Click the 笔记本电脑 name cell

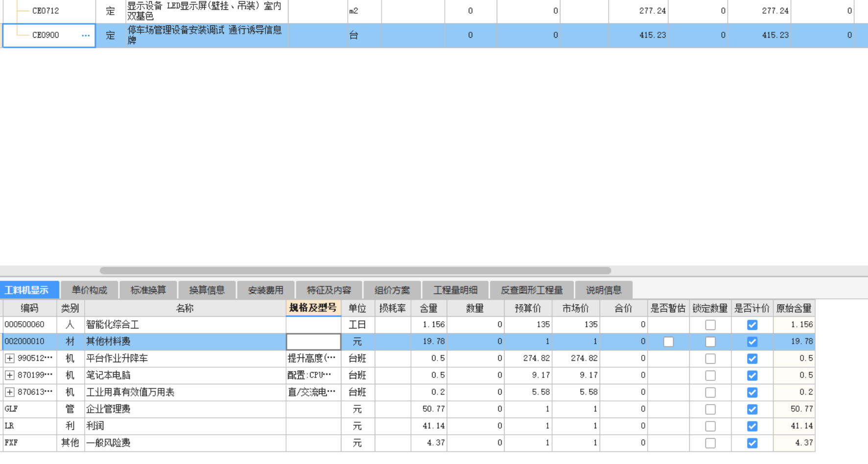click(x=185, y=375)
